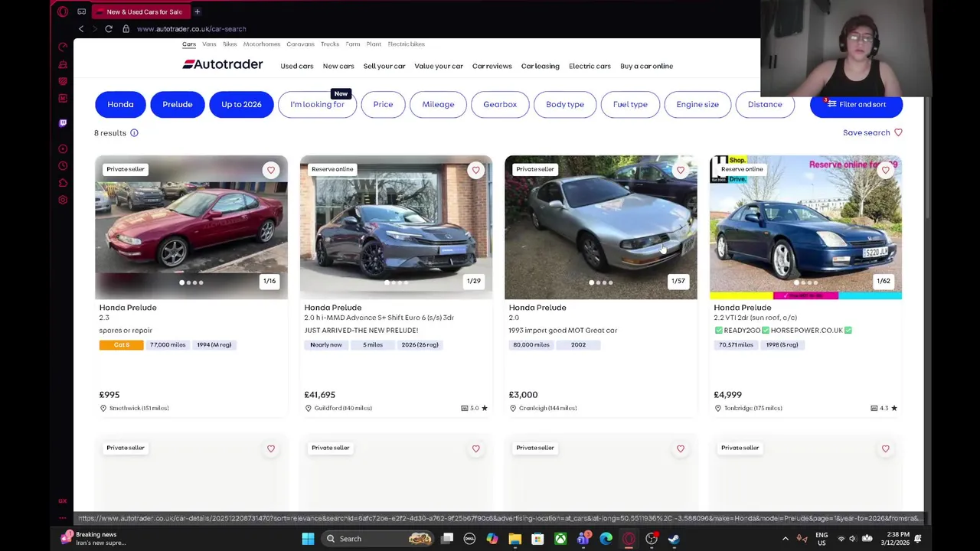980x551 pixels.
Task: Reload the Autotrader page
Action: coord(109,28)
